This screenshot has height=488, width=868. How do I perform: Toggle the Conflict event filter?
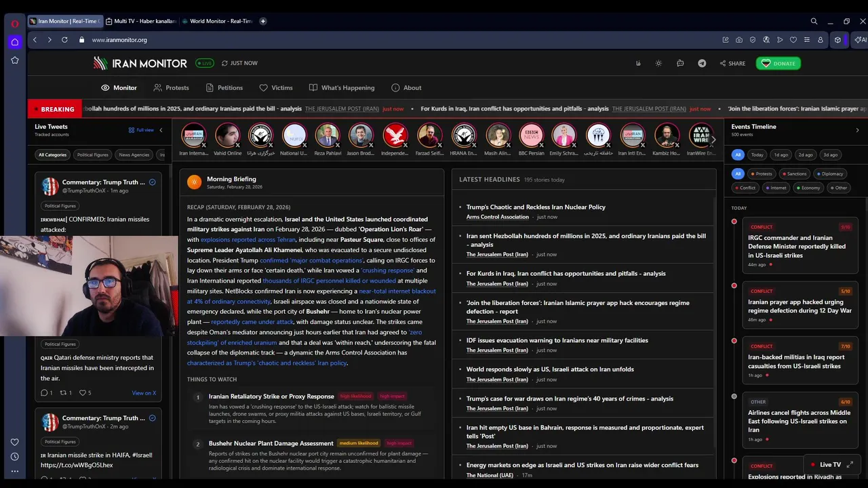pyautogui.click(x=745, y=188)
